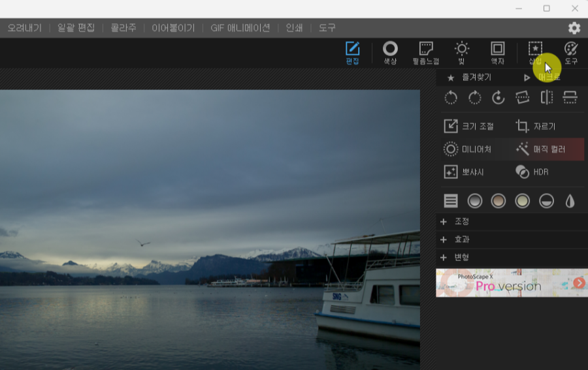The image size is (588, 370).
Task: Open GIF 애니메이션 menu
Action: tap(240, 28)
